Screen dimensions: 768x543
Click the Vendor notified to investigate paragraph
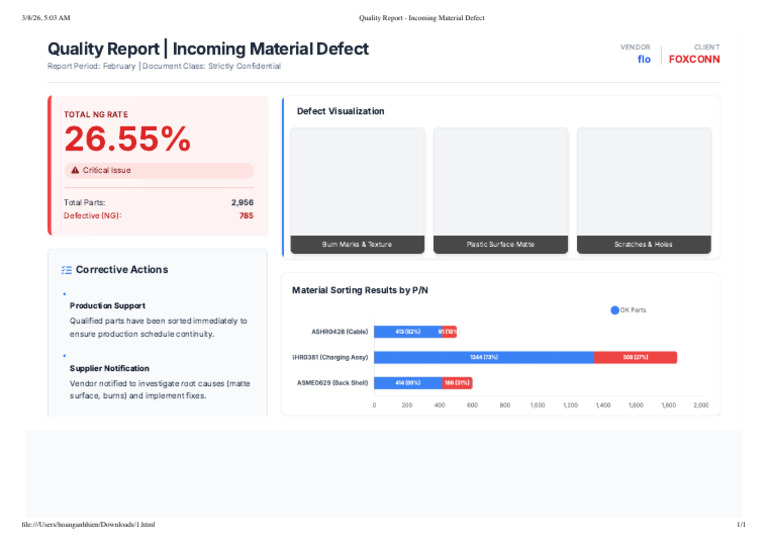(160, 390)
